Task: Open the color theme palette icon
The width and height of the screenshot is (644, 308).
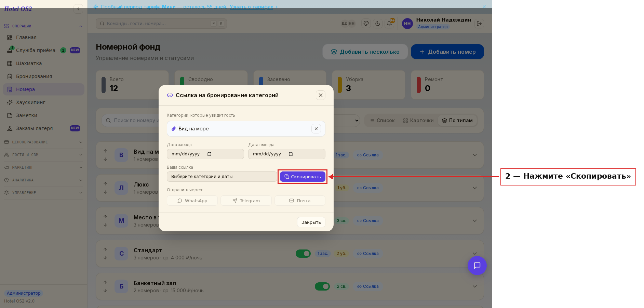Action: pos(366,24)
